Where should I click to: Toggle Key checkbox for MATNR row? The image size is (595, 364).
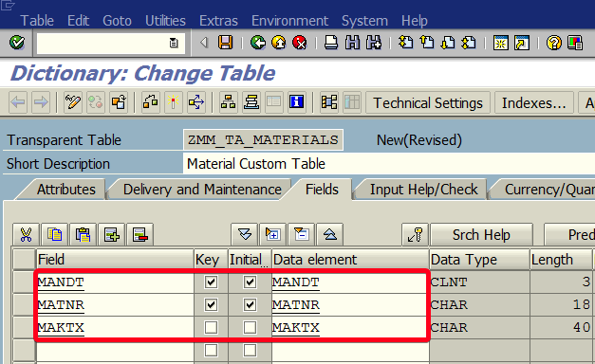pyautogui.click(x=211, y=305)
